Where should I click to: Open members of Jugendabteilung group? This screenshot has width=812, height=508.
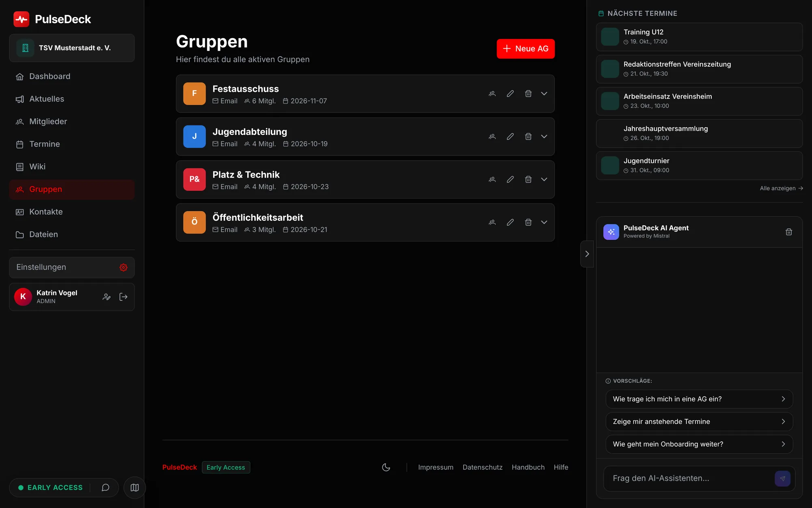tap(492, 137)
